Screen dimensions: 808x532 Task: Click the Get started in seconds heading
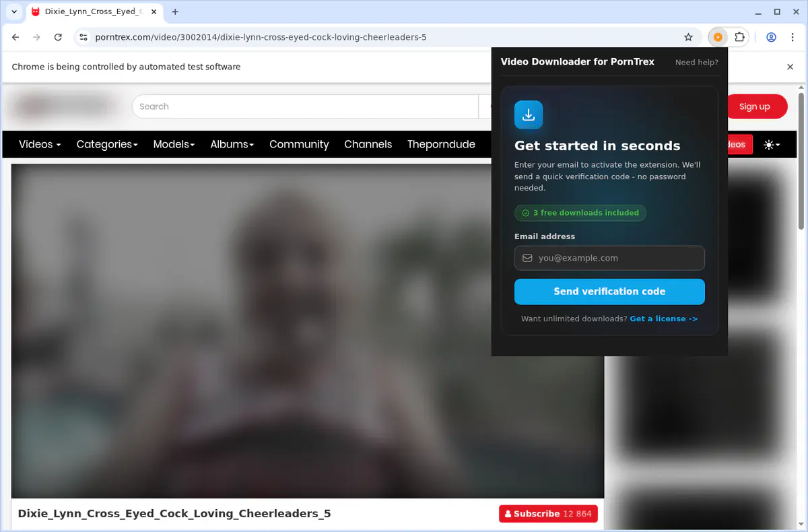[x=597, y=145]
